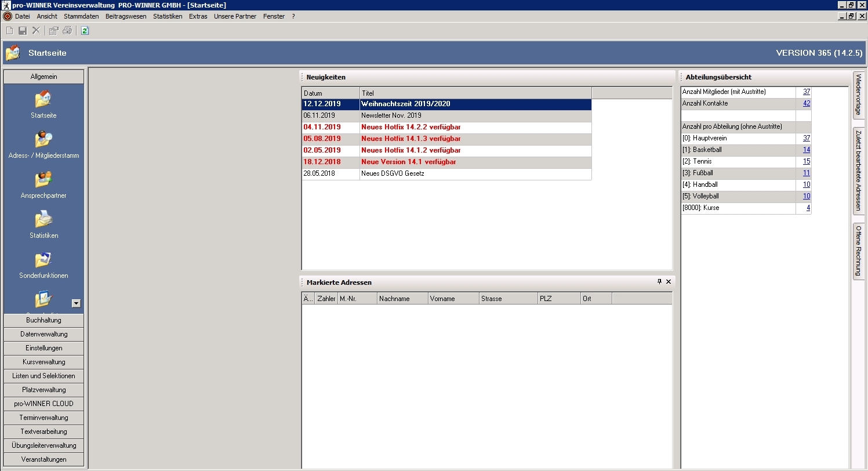Open the Startseite icon in the sidebar
The height and width of the screenshot is (471, 868).
(43, 100)
